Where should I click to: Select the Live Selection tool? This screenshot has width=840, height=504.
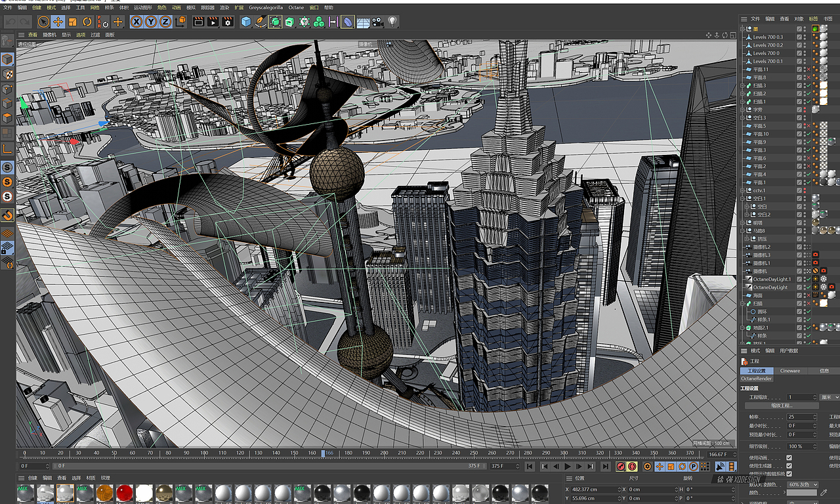[x=43, y=22]
